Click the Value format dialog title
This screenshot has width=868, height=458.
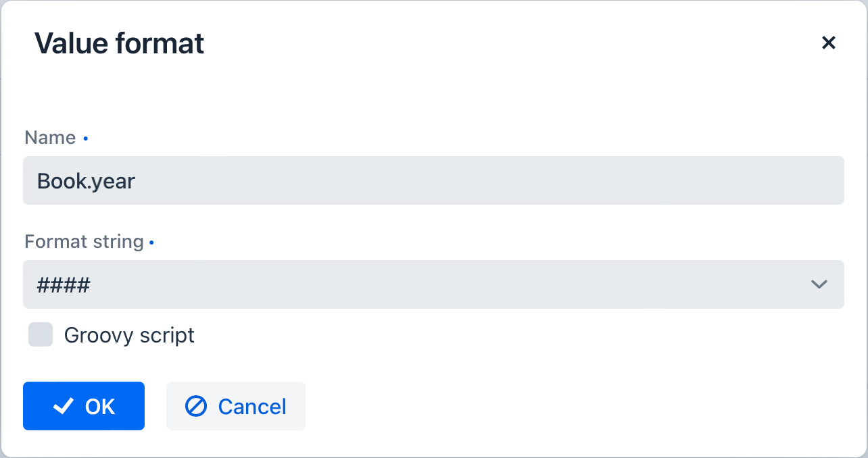tap(120, 44)
